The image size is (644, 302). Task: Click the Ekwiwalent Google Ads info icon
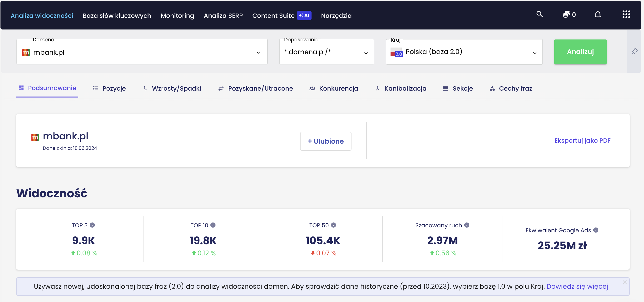click(x=596, y=230)
